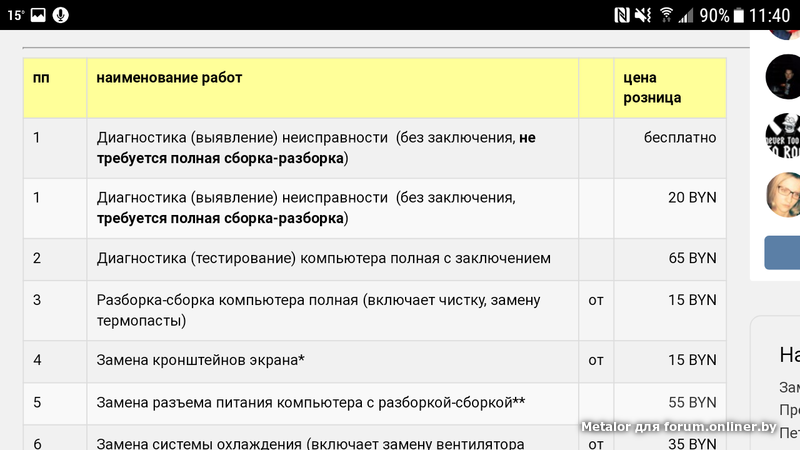Select the '20 BYN' price cell
The height and width of the screenshot is (450, 800).
pyautogui.click(x=669, y=208)
